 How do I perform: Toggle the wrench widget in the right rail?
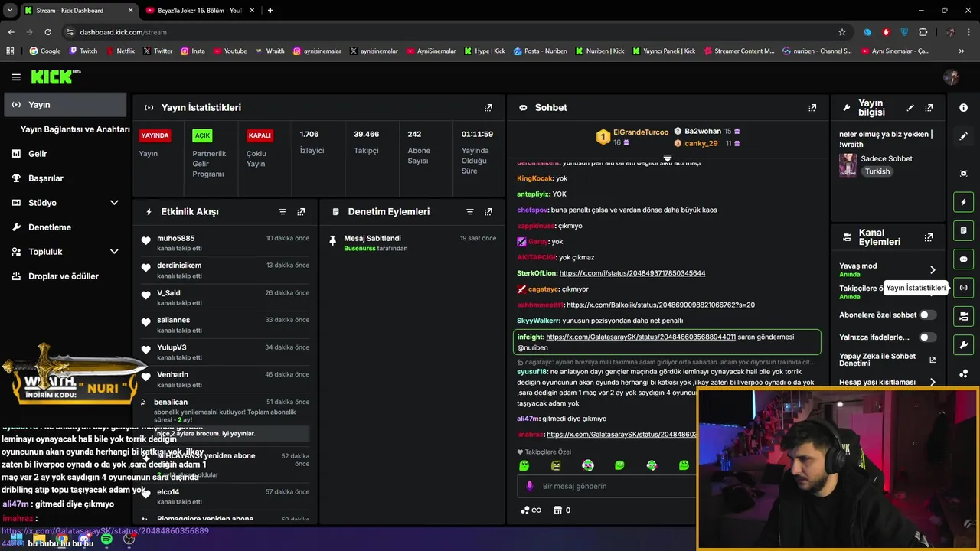coord(963,344)
